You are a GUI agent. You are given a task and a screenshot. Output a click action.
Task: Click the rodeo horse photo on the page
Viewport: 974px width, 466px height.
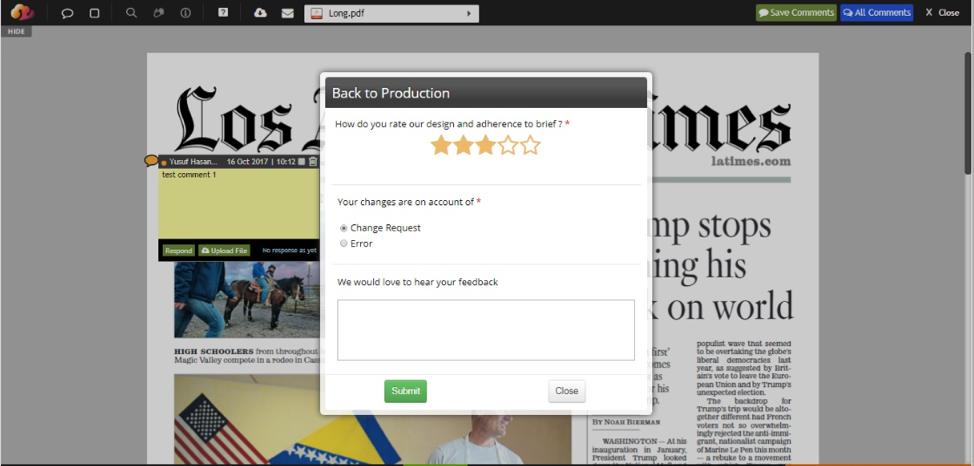tap(247, 299)
